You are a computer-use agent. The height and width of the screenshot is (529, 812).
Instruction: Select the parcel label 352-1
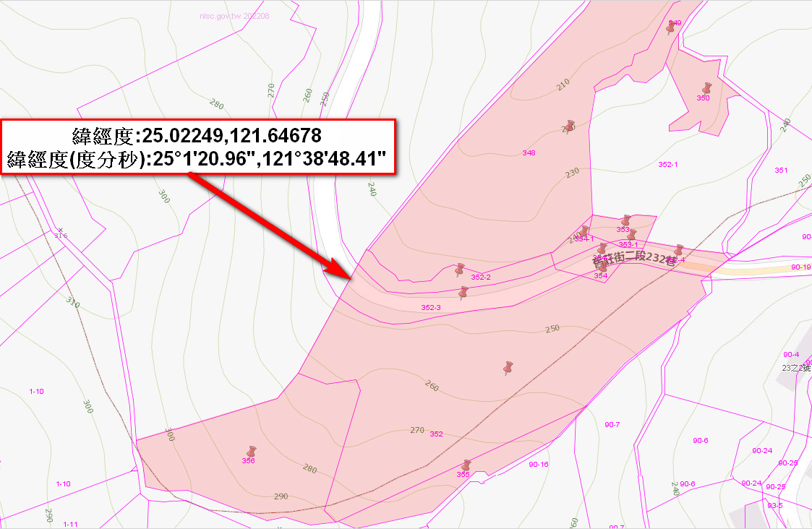pyautogui.click(x=668, y=165)
